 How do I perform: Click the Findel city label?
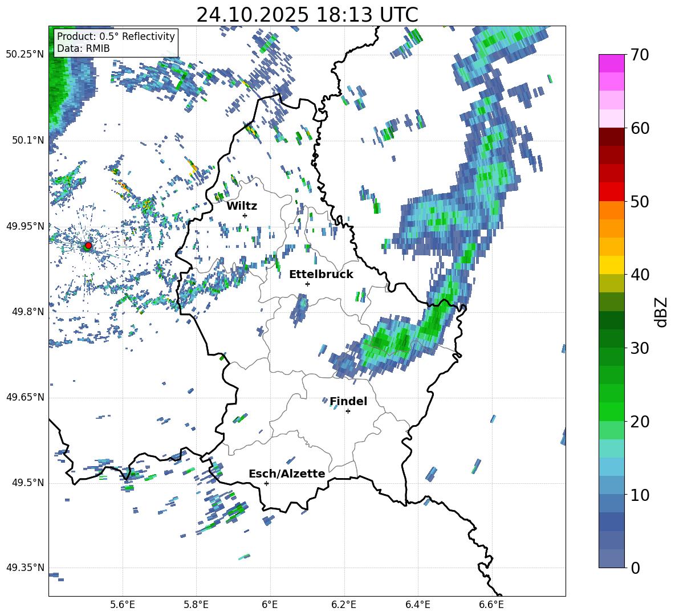click(348, 401)
